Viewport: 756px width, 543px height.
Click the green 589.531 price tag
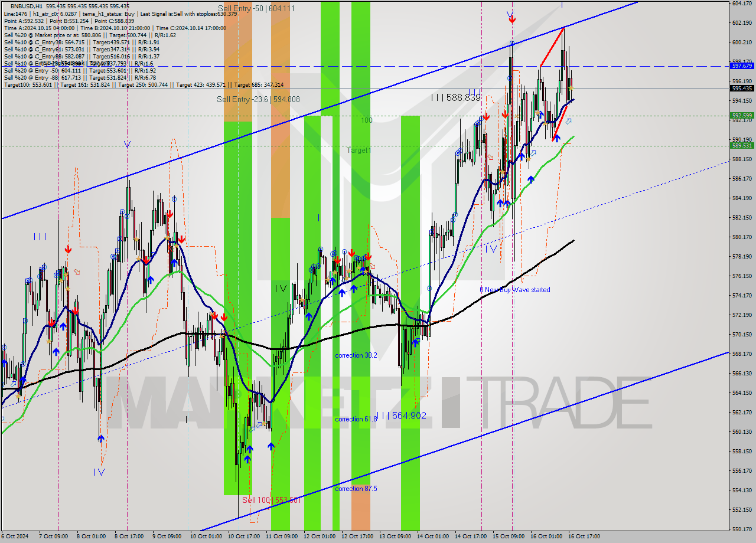[742, 145]
